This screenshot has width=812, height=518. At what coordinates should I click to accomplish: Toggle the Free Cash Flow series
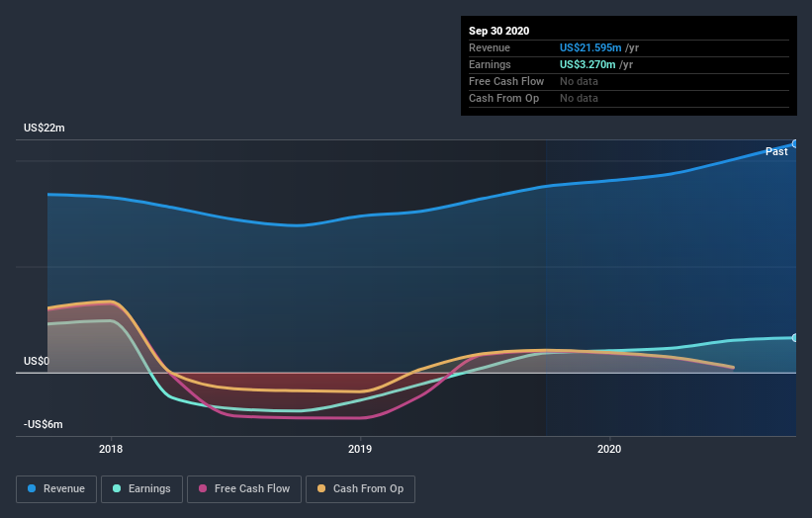click(x=244, y=489)
